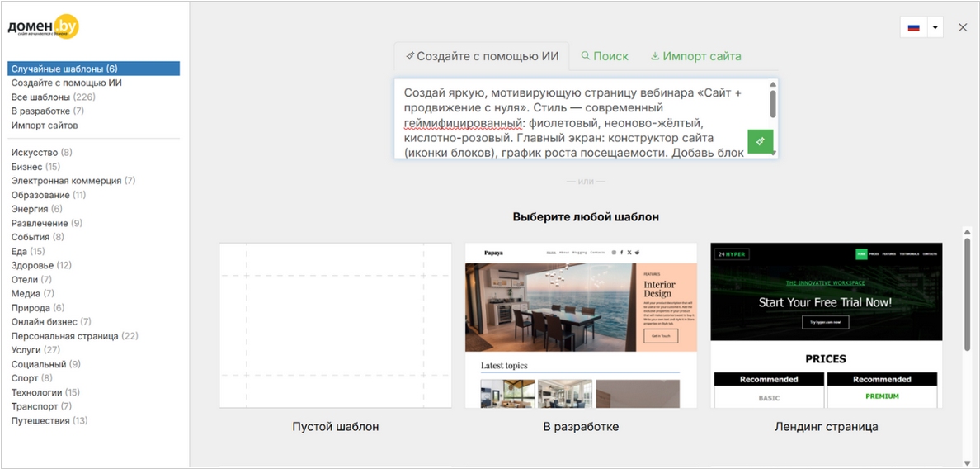This screenshot has width=980, height=469.
Task: Select the Создайте с помощью ИИ tab
Action: click(x=482, y=56)
